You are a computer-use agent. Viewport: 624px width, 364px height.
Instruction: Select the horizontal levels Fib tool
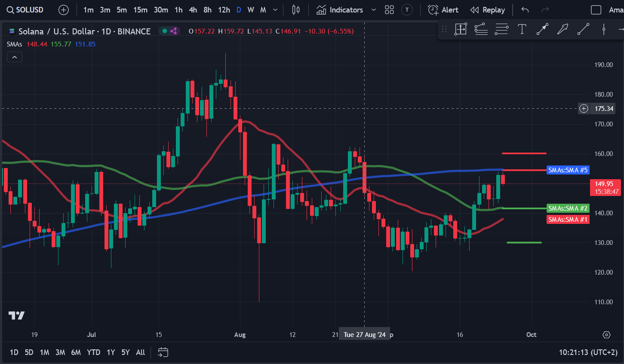501,29
